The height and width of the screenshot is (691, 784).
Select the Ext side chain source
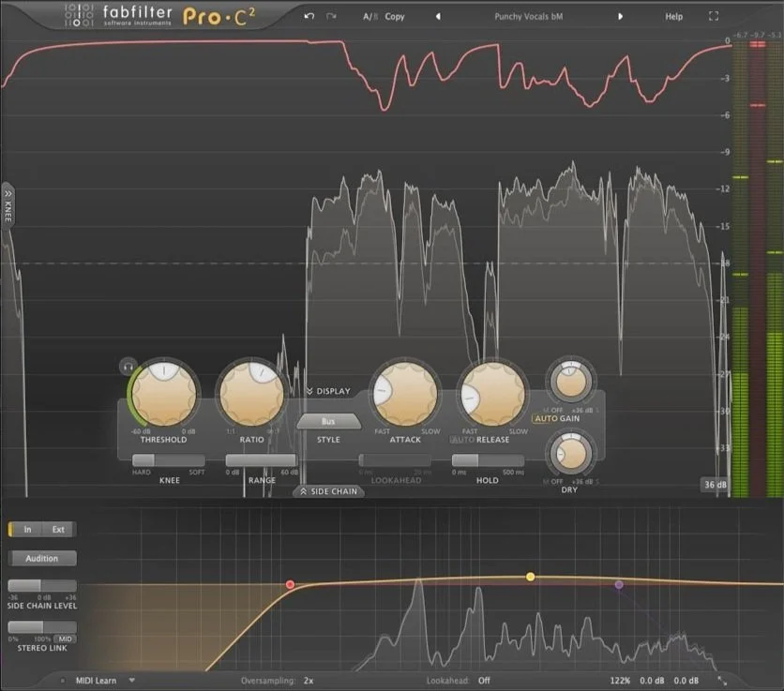pyautogui.click(x=58, y=530)
